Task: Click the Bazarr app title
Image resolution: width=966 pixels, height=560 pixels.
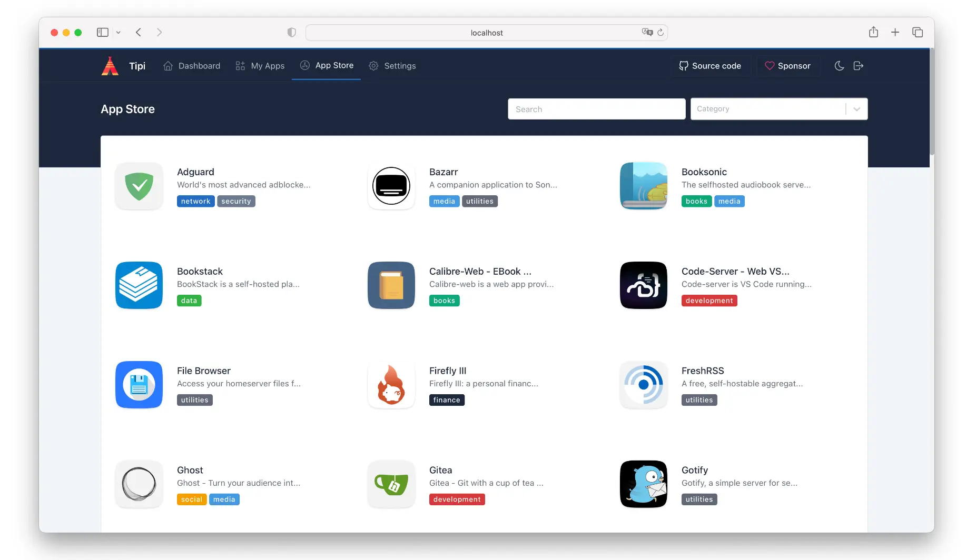Action: [443, 172]
